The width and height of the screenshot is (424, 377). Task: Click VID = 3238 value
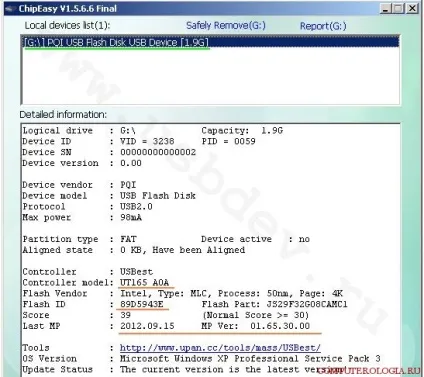tap(147, 141)
